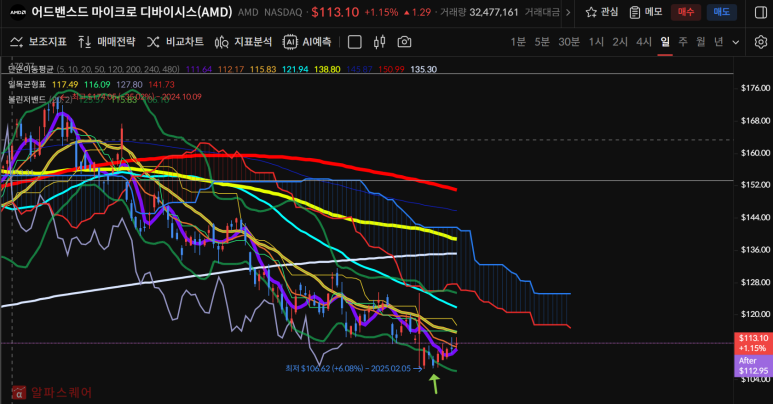
Task: Open chart settings gear
Action: click(761, 42)
